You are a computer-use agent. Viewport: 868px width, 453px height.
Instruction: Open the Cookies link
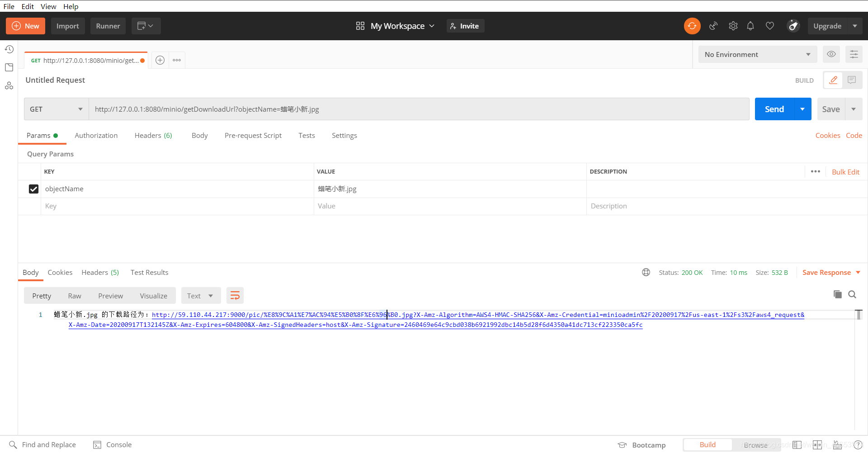pyautogui.click(x=828, y=136)
